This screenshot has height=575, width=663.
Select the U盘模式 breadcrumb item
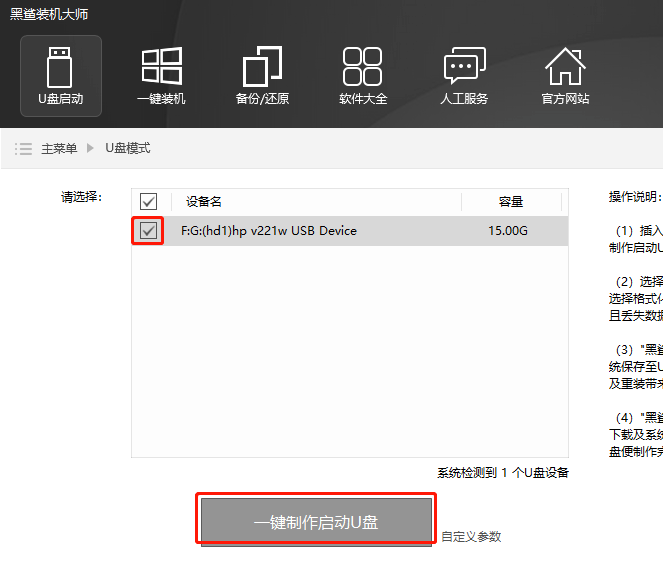click(128, 148)
